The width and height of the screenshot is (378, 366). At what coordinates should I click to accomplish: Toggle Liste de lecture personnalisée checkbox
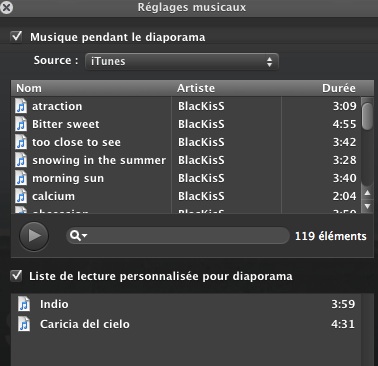pyautogui.click(x=16, y=276)
